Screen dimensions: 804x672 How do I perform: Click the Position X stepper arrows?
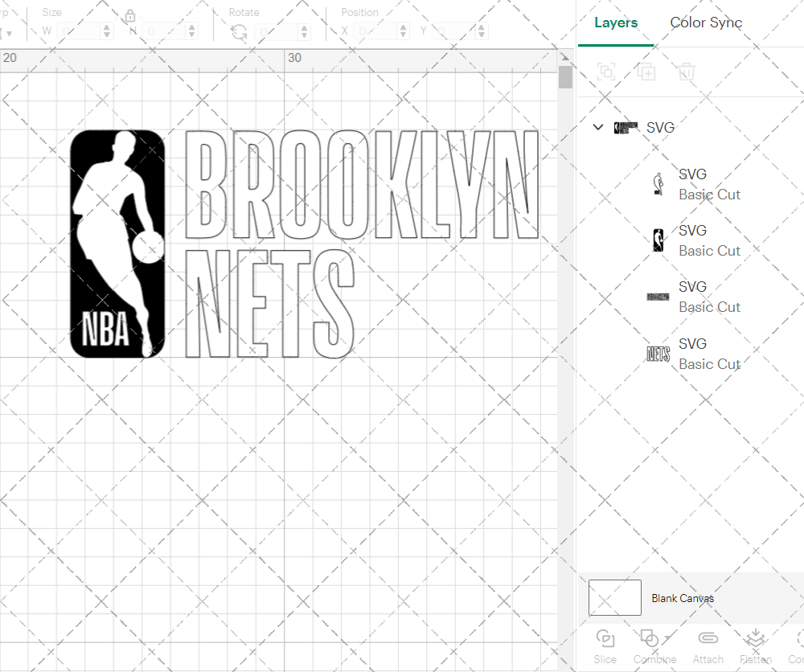404,31
